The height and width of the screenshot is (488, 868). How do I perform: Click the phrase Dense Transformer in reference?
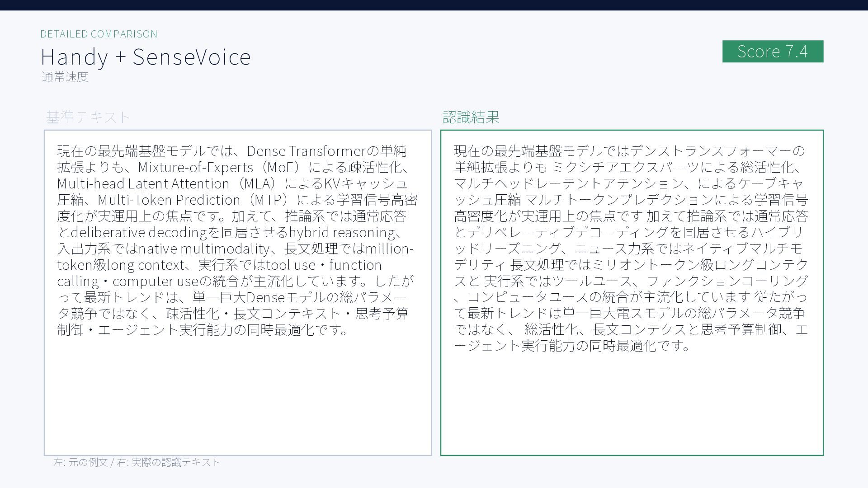tap(306, 151)
